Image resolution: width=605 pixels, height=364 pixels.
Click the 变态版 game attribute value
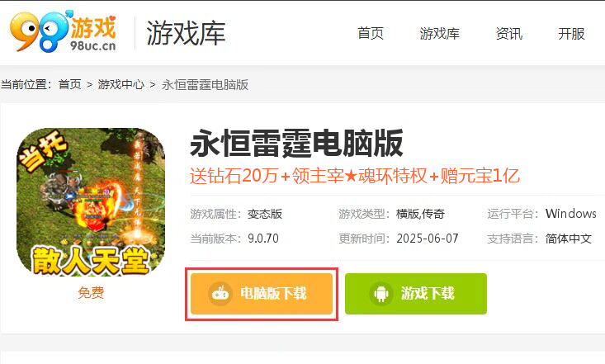click(265, 214)
